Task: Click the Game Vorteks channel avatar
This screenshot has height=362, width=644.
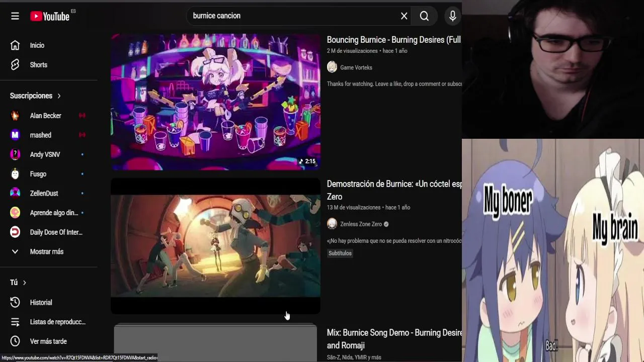Action: coord(332,67)
